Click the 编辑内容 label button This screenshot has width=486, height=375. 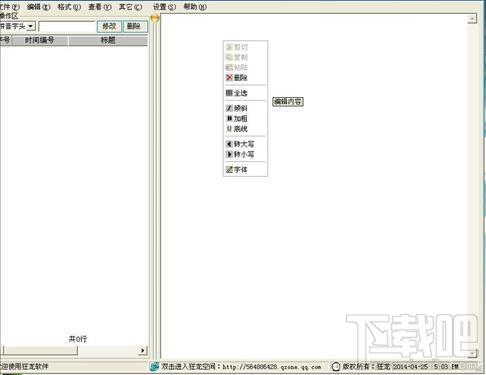288,102
